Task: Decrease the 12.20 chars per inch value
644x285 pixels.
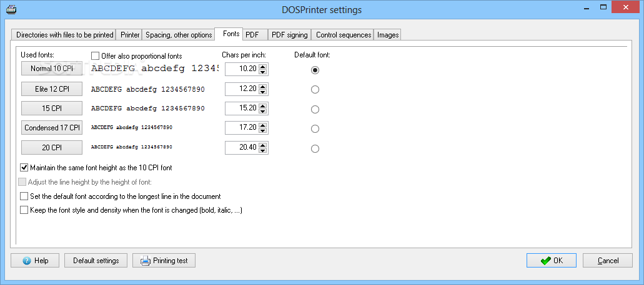Action: [x=263, y=92]
